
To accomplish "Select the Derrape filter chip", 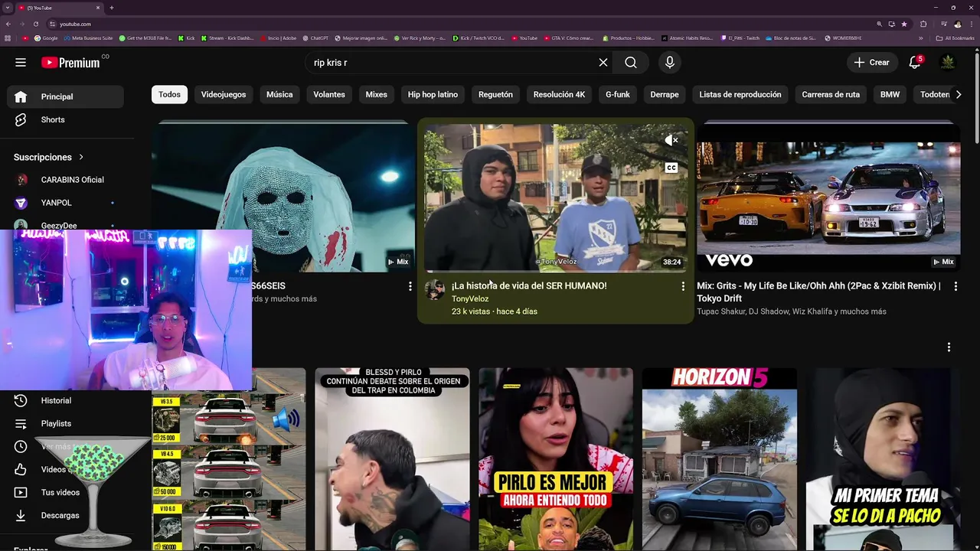I will 665,94.
